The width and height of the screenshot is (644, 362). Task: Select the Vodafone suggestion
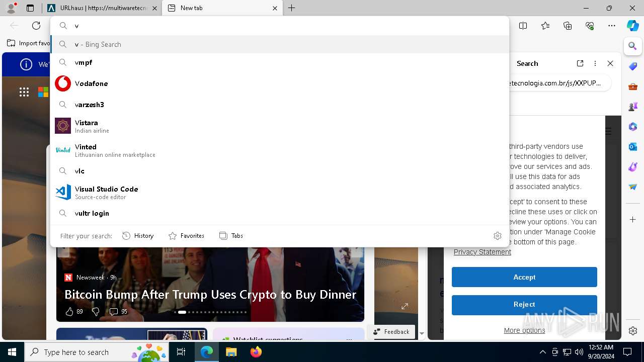280,83
